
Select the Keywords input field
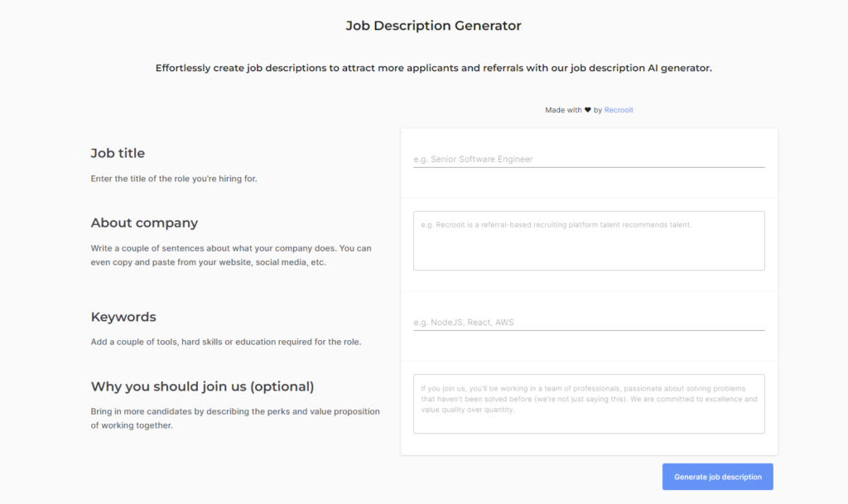[x=589, y=322]
